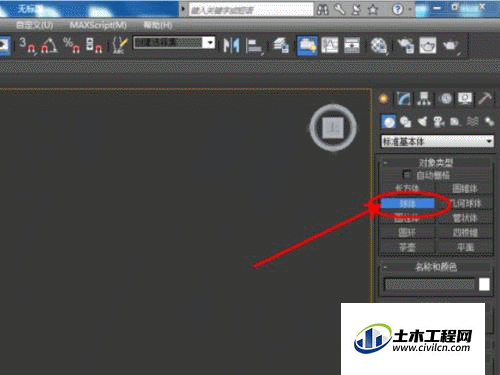
Task: Select the Geometry category icon
Action: pos(389,122)
